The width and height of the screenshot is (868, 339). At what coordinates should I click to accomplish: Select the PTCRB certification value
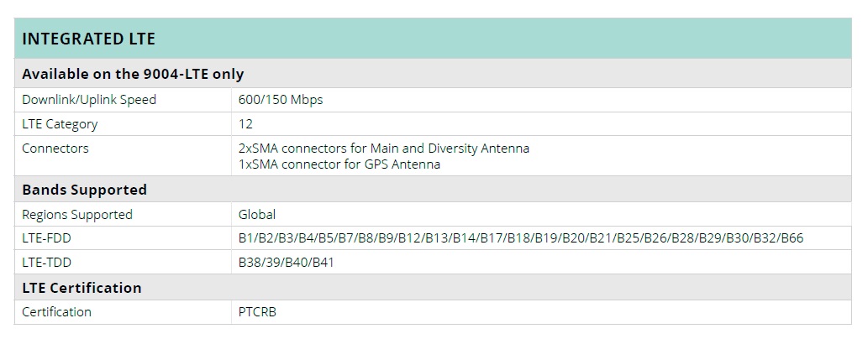point(257,312)
